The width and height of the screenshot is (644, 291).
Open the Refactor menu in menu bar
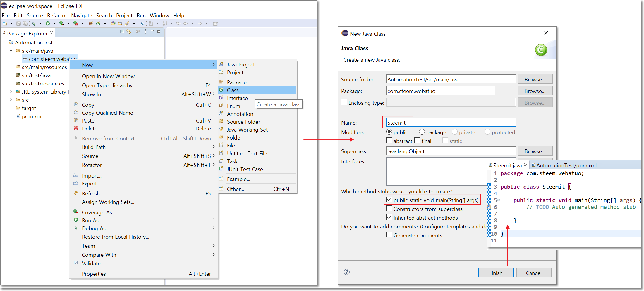click(x=57, y=16)
